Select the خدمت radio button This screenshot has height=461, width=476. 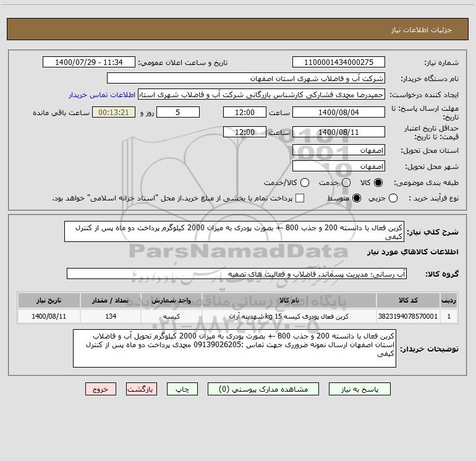pos(346,183)
